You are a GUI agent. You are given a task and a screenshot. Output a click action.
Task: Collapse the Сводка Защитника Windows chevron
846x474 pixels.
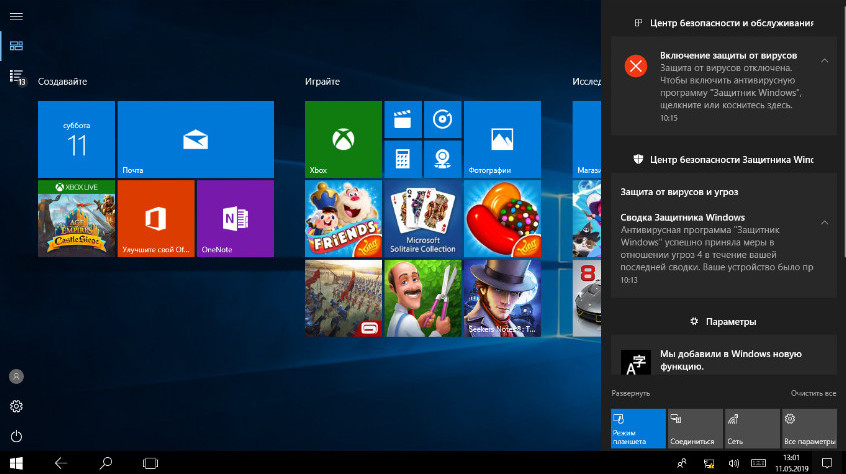pyautogui.click(x=824, y=222)
